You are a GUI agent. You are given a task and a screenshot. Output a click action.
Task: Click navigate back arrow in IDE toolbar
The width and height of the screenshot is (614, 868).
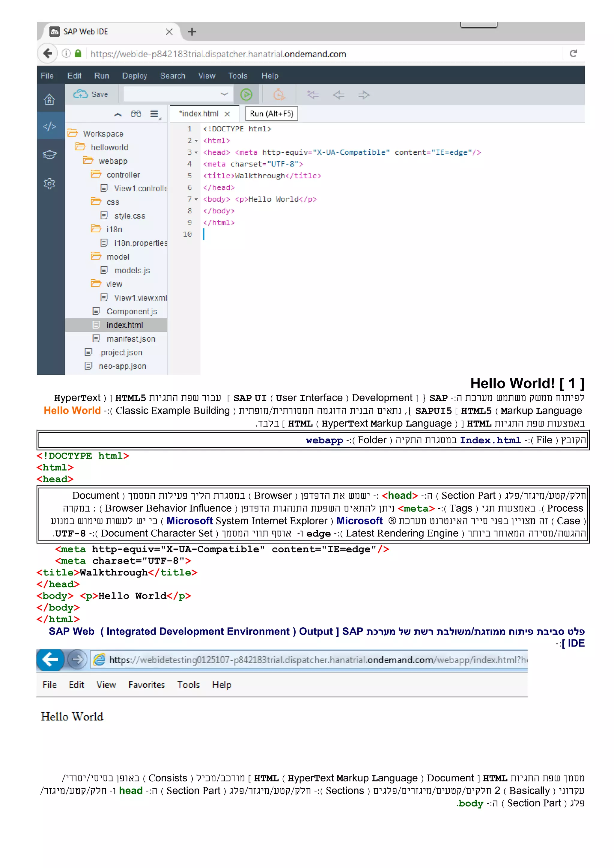338,94
